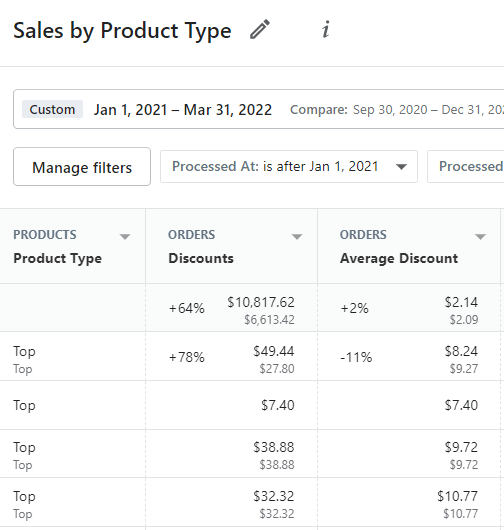The image size is (504, 530).
Task: Open the Discounts column dropdown arrow
Action: pyautogui.click(x=297, y=236)
